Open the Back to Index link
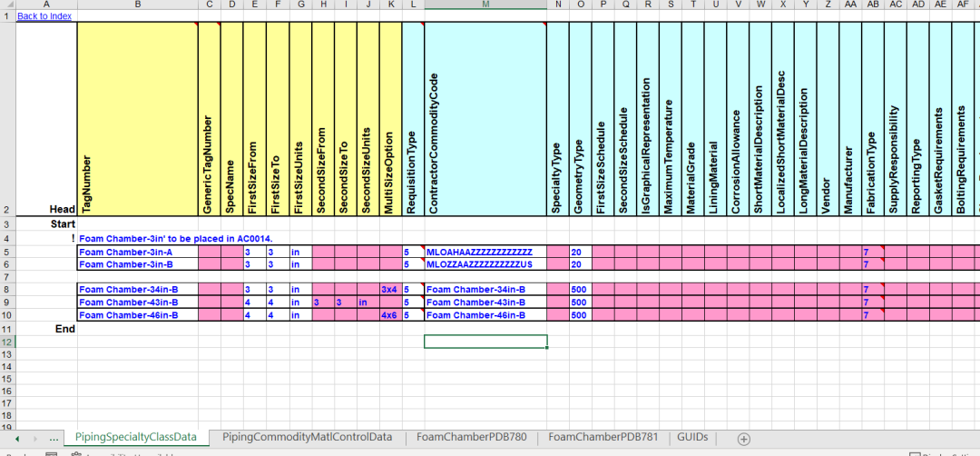 pos(44,15)
